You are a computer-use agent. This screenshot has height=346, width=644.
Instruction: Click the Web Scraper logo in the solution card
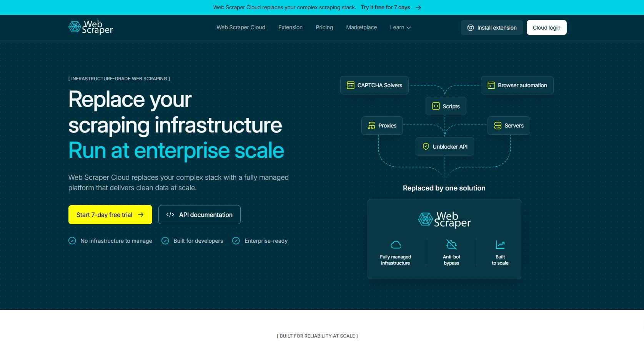click(444, 220)
